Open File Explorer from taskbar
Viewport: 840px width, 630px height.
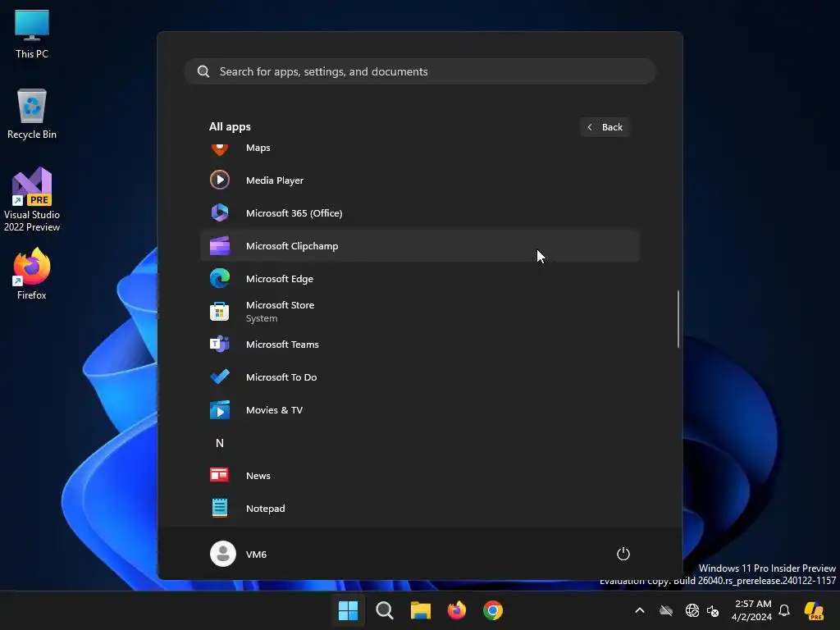[x=421, y=610]
